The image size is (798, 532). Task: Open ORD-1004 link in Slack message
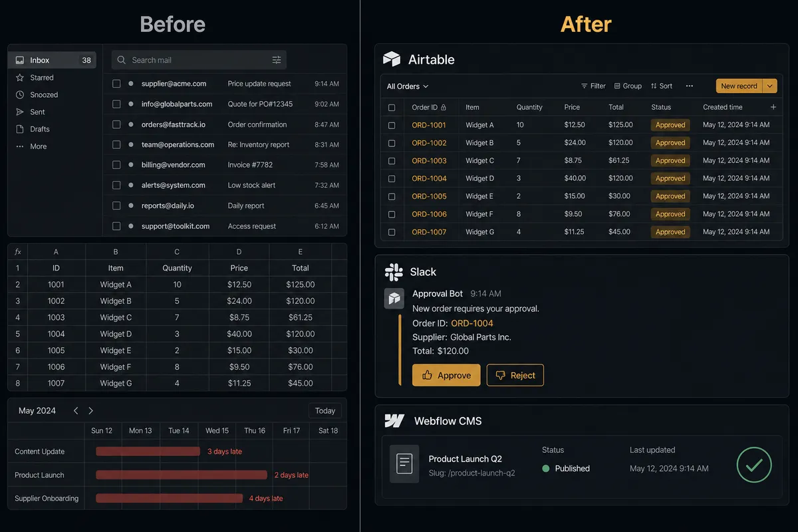coord(472,323)
